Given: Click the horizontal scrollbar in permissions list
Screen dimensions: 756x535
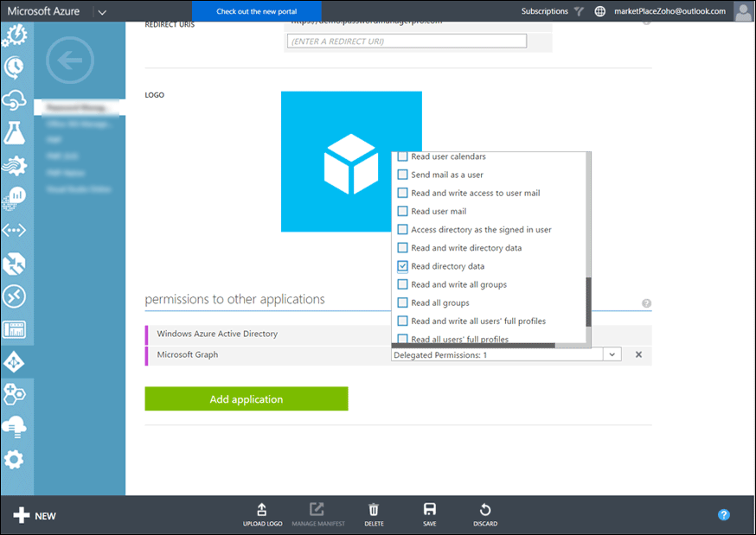Looking at the screenshot, I should coord(473,345).
